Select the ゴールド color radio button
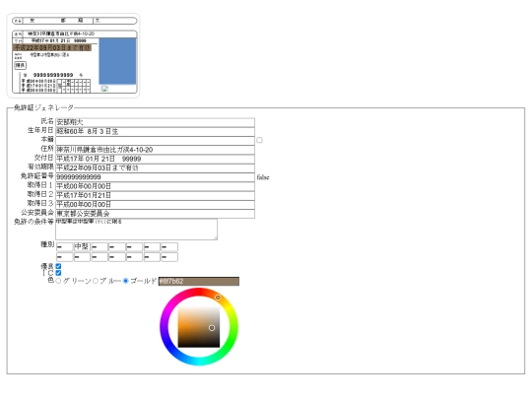 (126, 281)
